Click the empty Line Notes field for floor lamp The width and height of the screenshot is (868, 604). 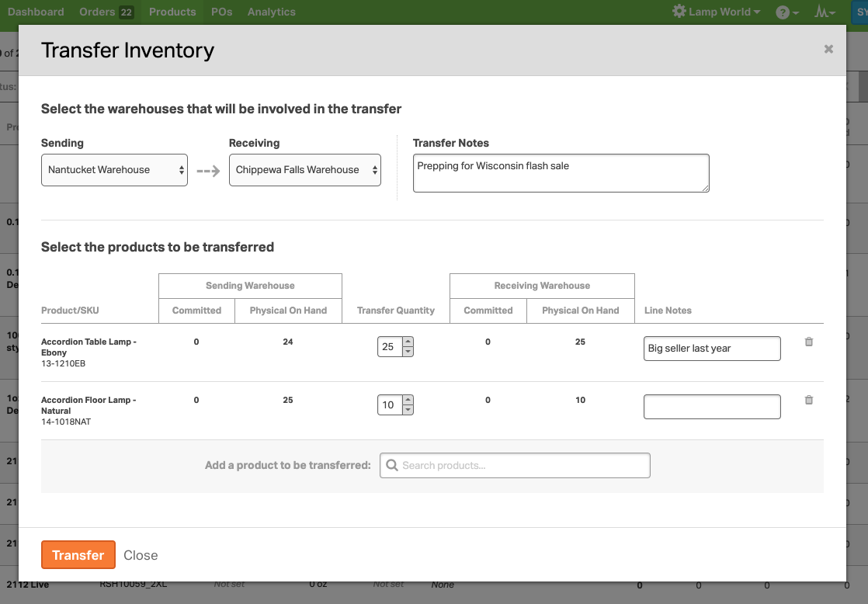click(x=711, y=406)
